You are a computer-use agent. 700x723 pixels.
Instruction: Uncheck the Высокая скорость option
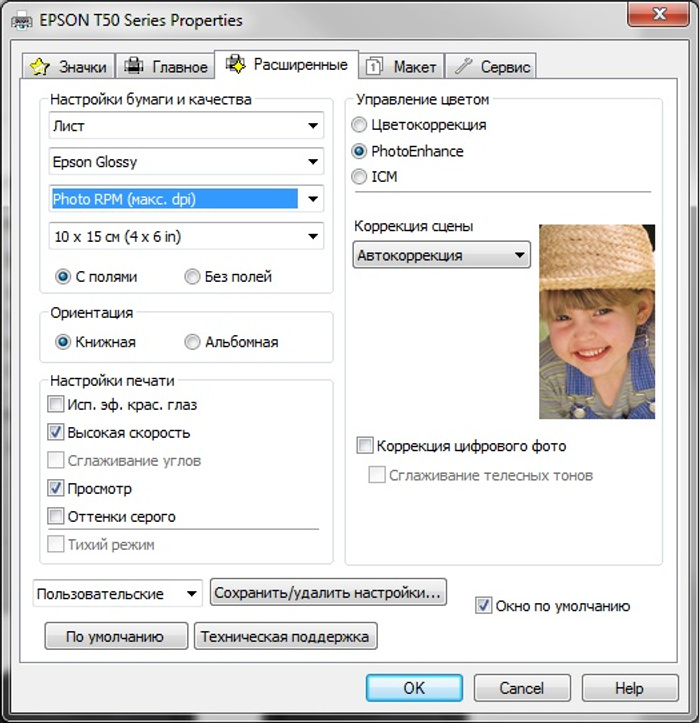tap(56, 433)
